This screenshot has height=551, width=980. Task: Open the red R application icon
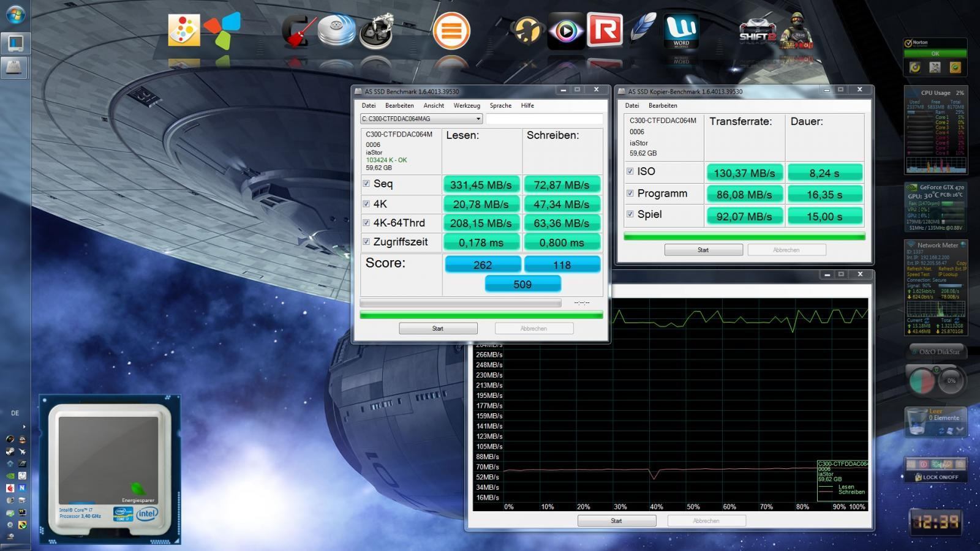[x=605, y=29]
